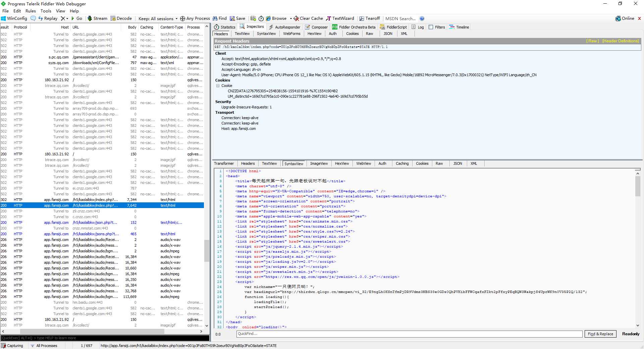
Task: Save sessions using the Save toolbar icon
Action: click(x=237, y=18)
